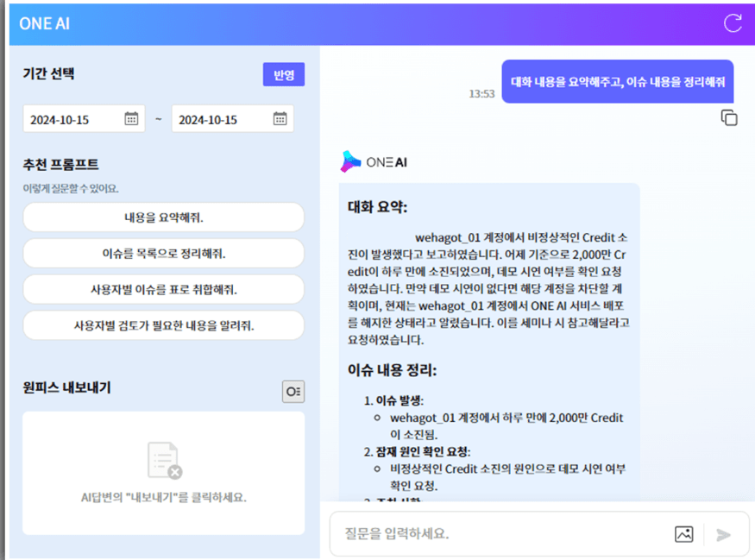Click the 대화 요약: heading
The image size is (755, 560).
(x=378, y=207)
